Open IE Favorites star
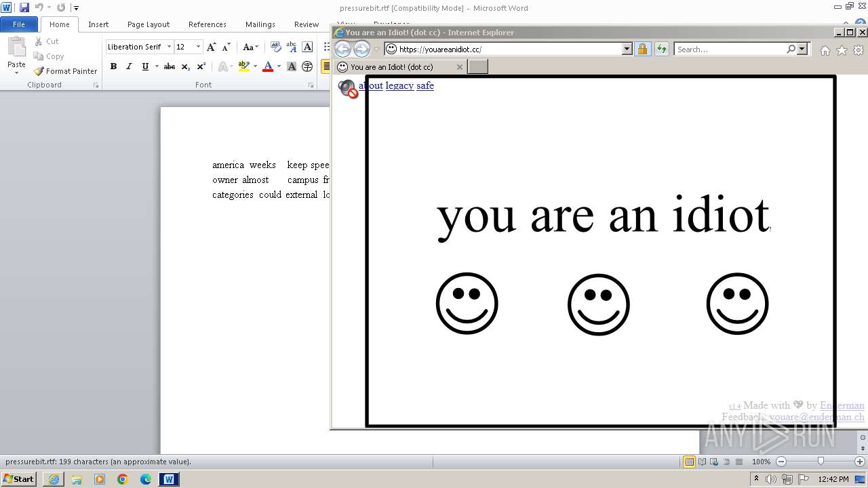 tap(842, 50)
